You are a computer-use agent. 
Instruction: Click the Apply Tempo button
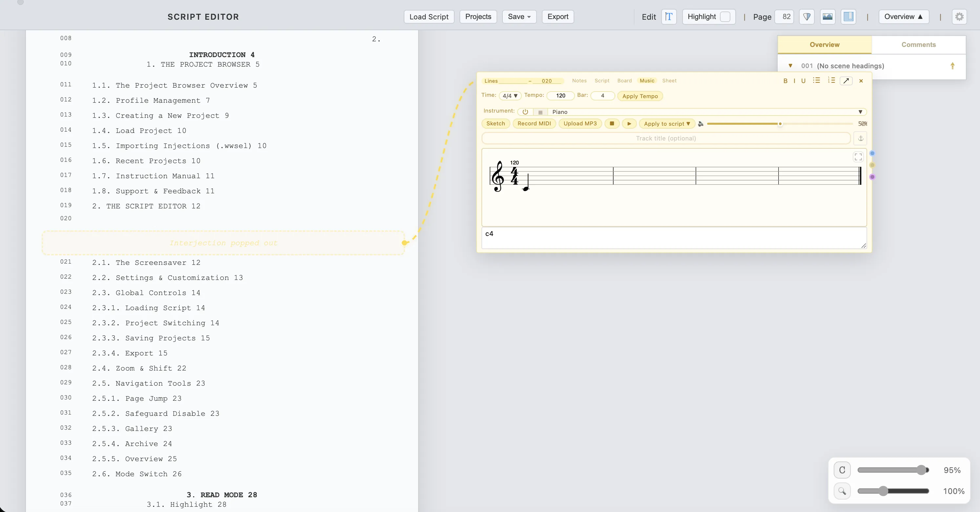pyautogui.click(x=640, y=96)
